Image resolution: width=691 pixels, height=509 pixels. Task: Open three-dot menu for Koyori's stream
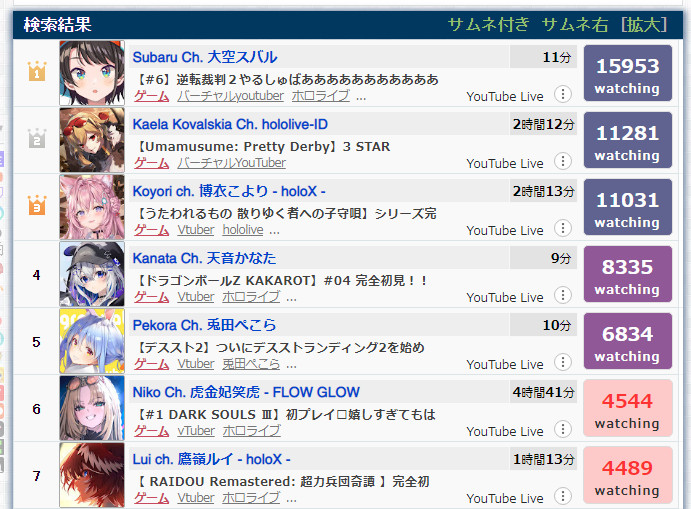pos(563,228)
